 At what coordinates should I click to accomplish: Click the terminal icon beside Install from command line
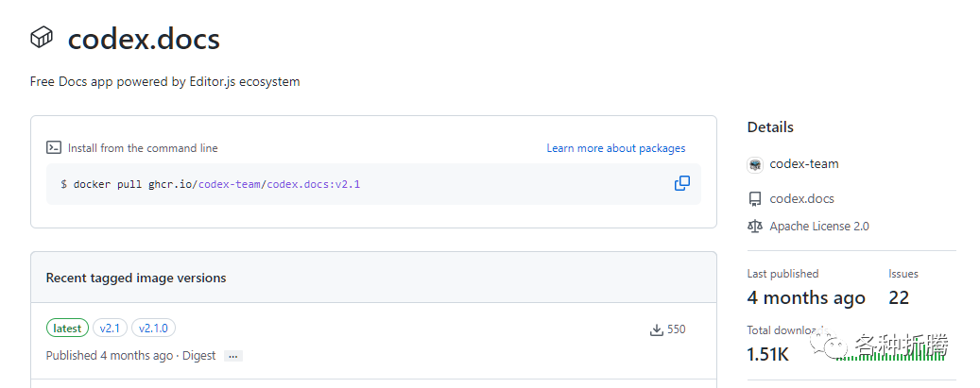[54, 148]
